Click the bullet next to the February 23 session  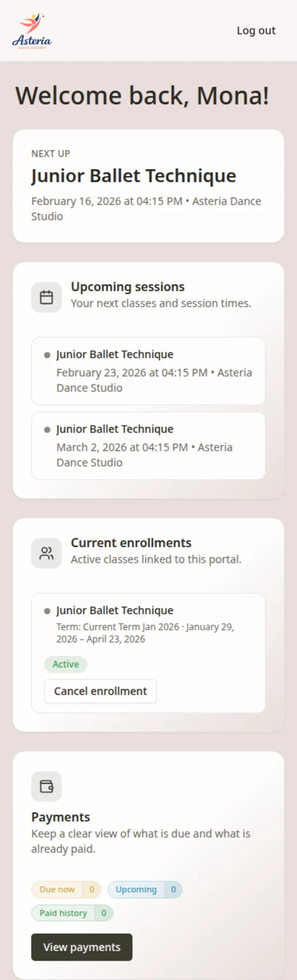pyautogui.click(x=48, y=355)
